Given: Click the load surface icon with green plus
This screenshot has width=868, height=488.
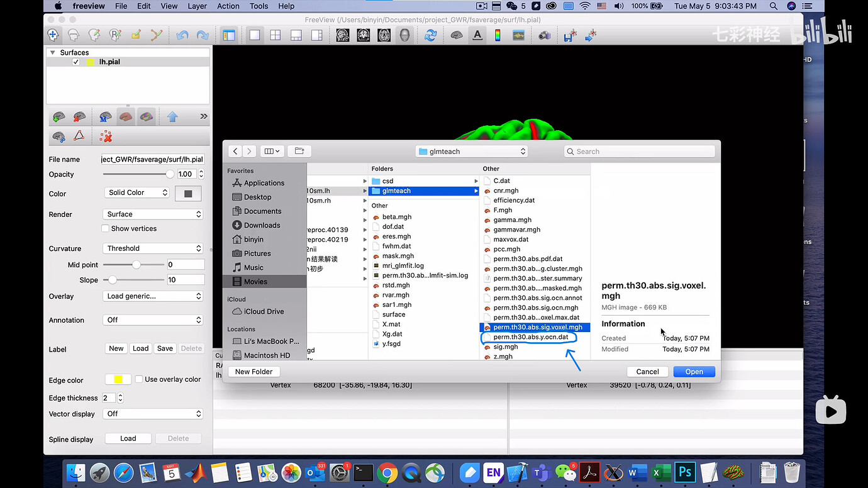Looking at the screenshot, I should (x=58, y=117).
